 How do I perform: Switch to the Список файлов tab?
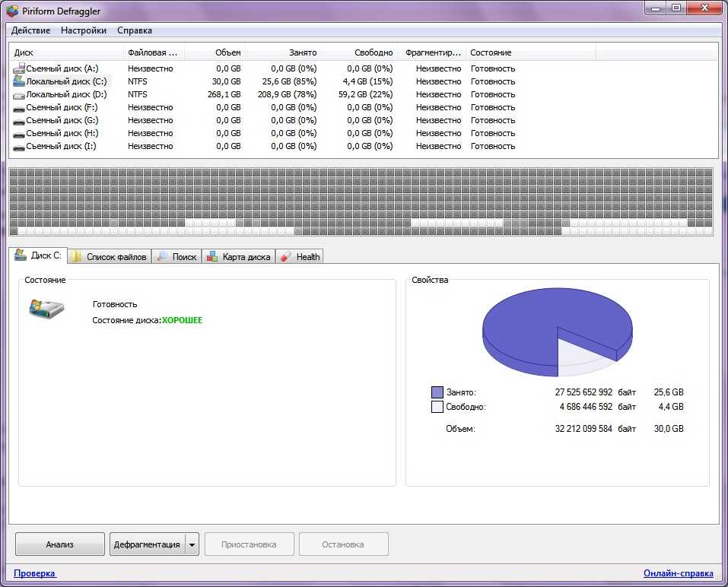(x=109, y=257)
